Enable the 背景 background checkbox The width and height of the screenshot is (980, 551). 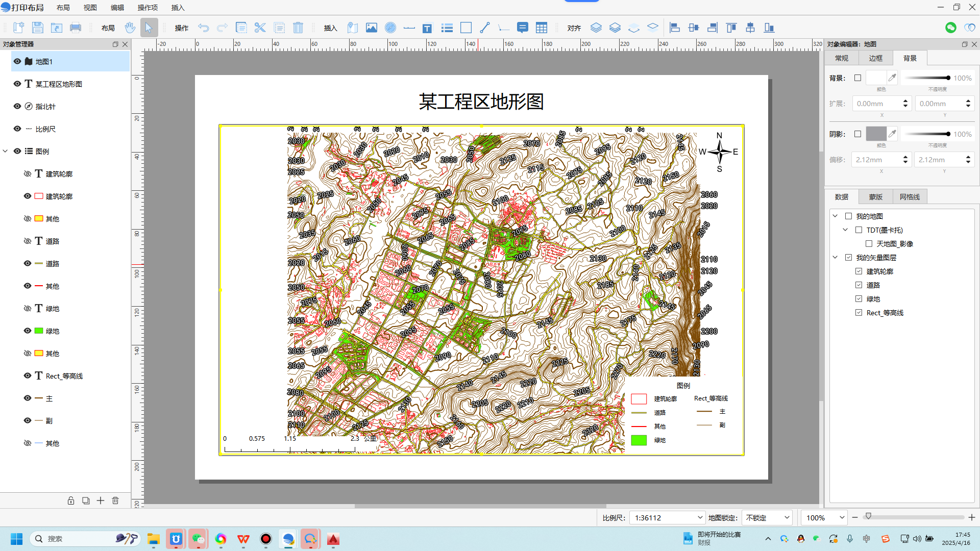[857, 78]
